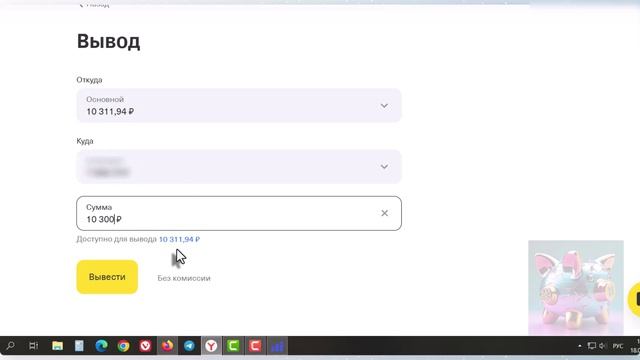Switch to Firefox in the taskbar
This screenshot has width=640, height=360.
(167, 346)
